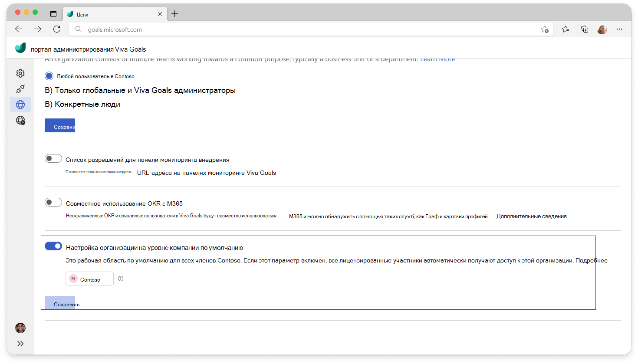Click the Viva Goals logo in header

pyautogui.click(x=20, y=48)
